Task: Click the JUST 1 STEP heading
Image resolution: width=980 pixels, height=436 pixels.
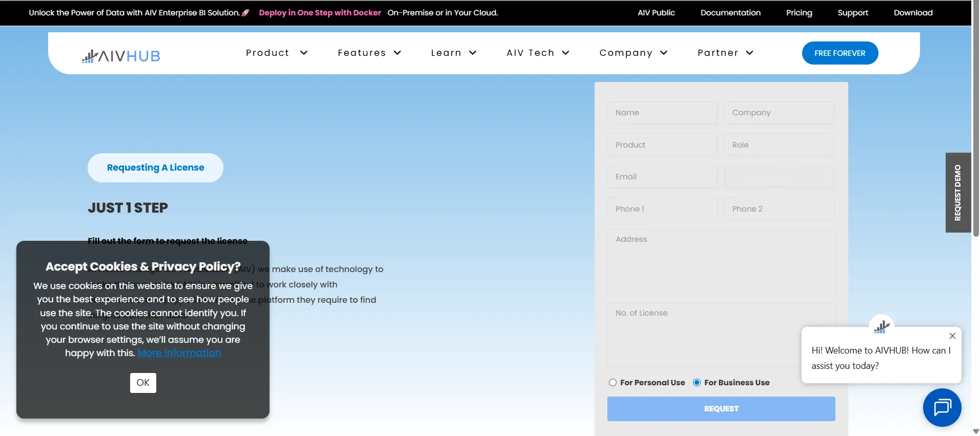Action: point(128,208)
